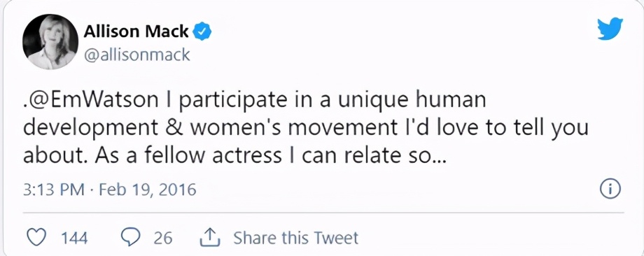Click the Allison Mack display name
This screenshot has width=644, height=256.
[136, 31]
